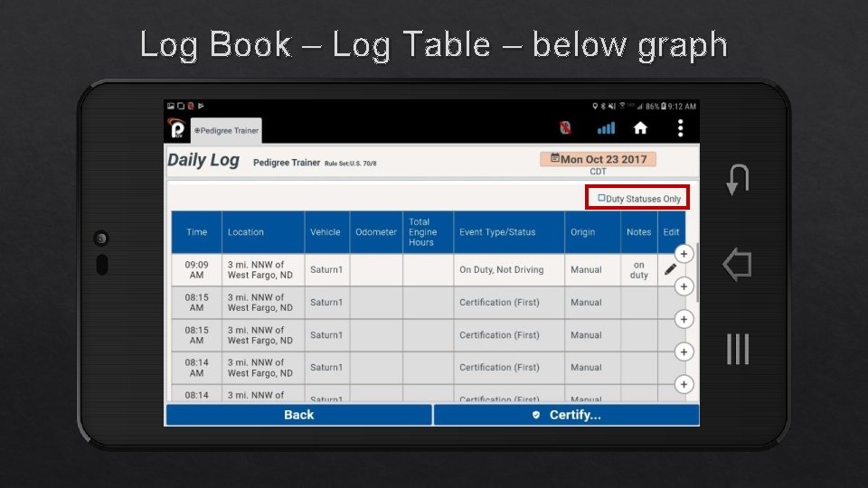Tap the battery 86% status indicator

click(656, 107)
